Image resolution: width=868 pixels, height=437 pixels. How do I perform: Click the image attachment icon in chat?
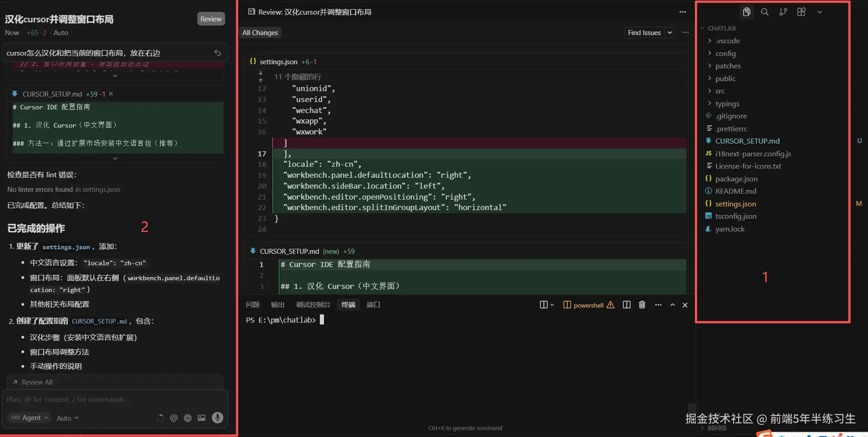click(201, 418)
